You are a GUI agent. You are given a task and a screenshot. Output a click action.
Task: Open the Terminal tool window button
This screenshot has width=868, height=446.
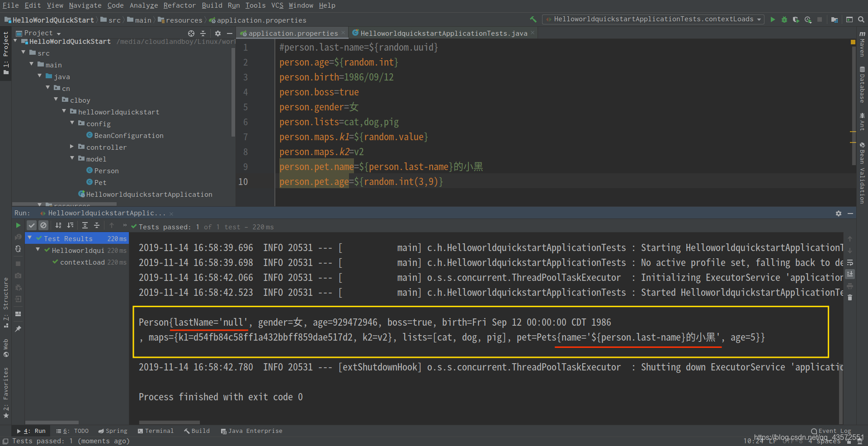pyautogui.click(x=156, y=431)
